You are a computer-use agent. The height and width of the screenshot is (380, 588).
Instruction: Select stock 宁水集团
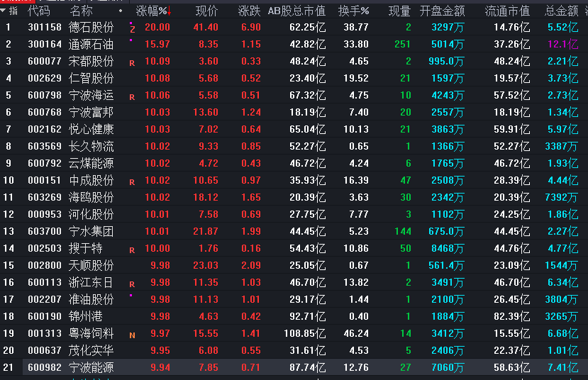point(91,231)
